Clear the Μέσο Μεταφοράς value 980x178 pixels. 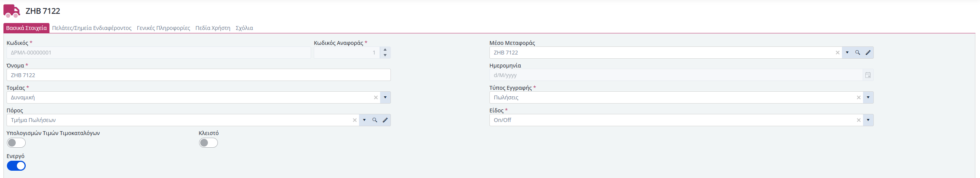click(838, 53)
